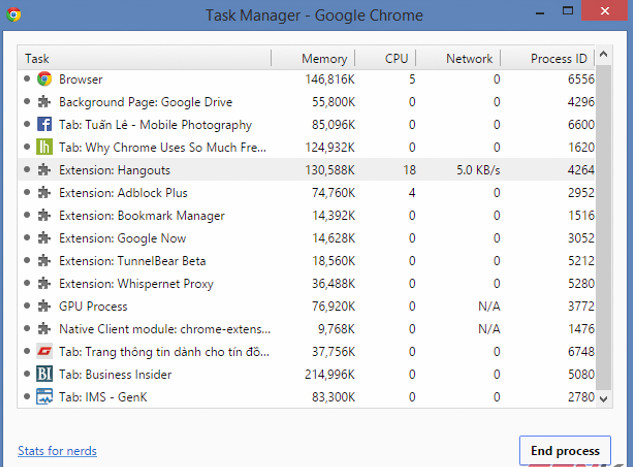Click the puzzle icon beside Adblock Plus

tap(44, 193)
